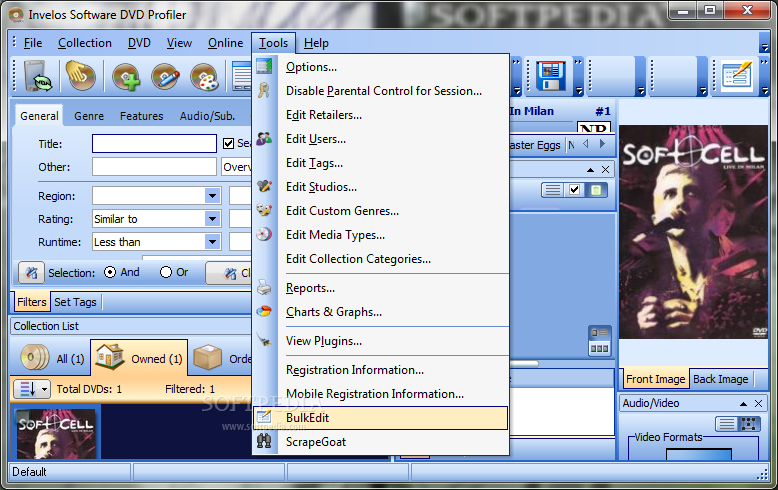
Task: Click the filter icon beside Selection
Action: click(31, 272)
